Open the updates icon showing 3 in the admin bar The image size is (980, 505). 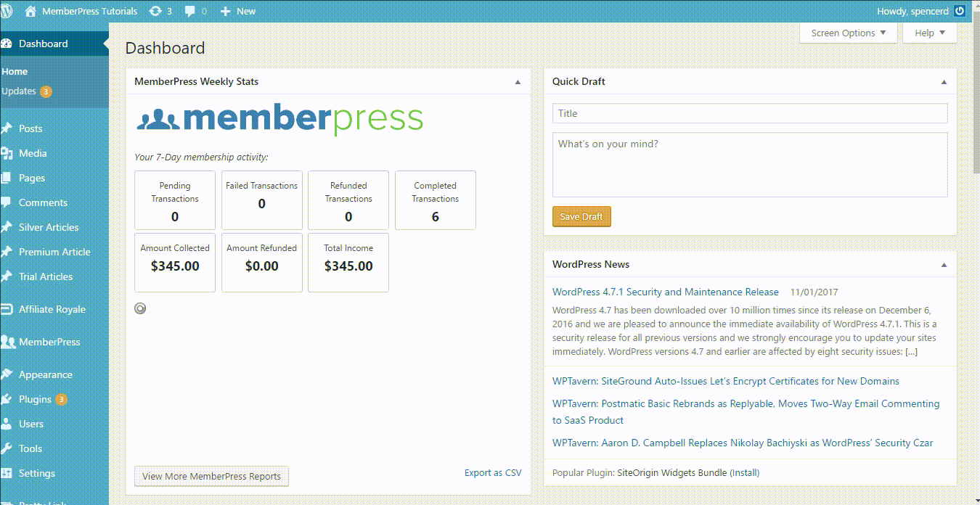coord(155,11)
